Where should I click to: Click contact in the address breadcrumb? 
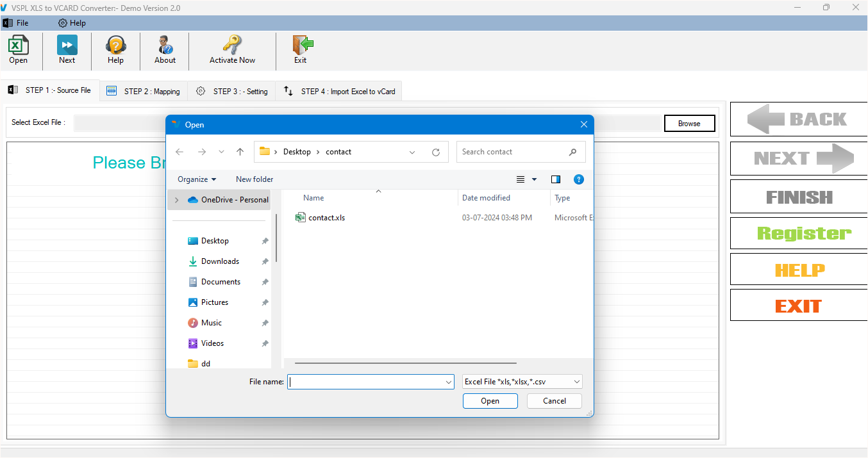(338, 152)
